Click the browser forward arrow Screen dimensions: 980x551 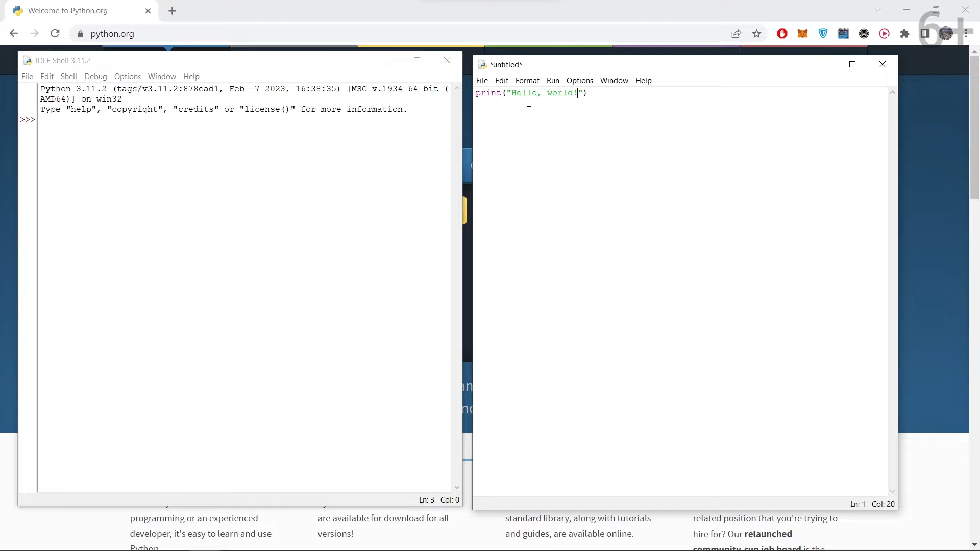point(34,34)
